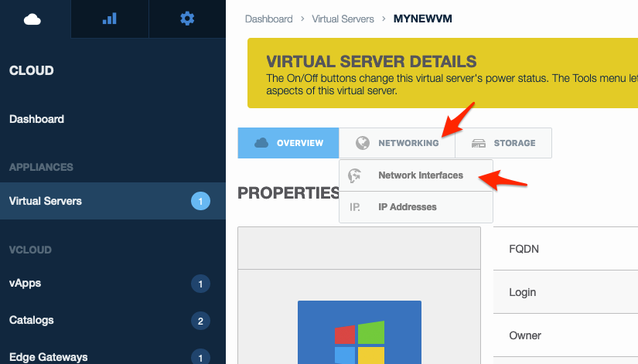638x364 pixels.
Task: Click the storage drive icon
Action: pos(479,143)
